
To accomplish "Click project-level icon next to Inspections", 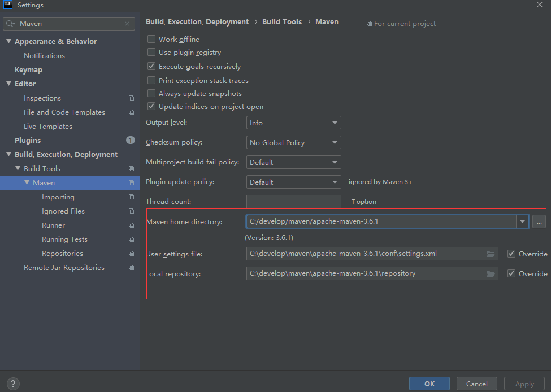I will pyautogui.click(x=132, y=98).
